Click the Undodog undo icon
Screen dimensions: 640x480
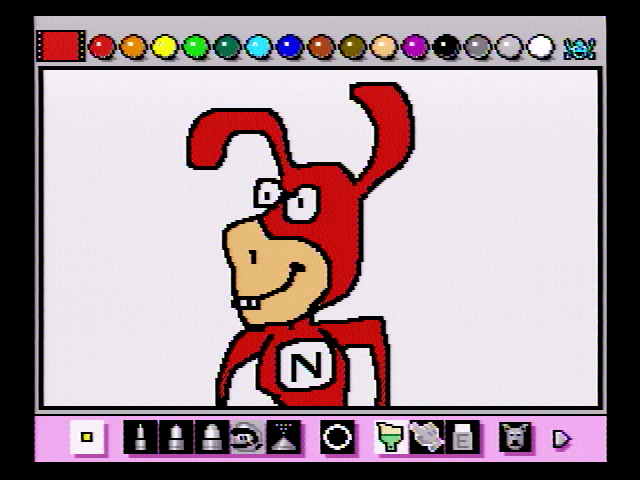click(x=515, y=437)
